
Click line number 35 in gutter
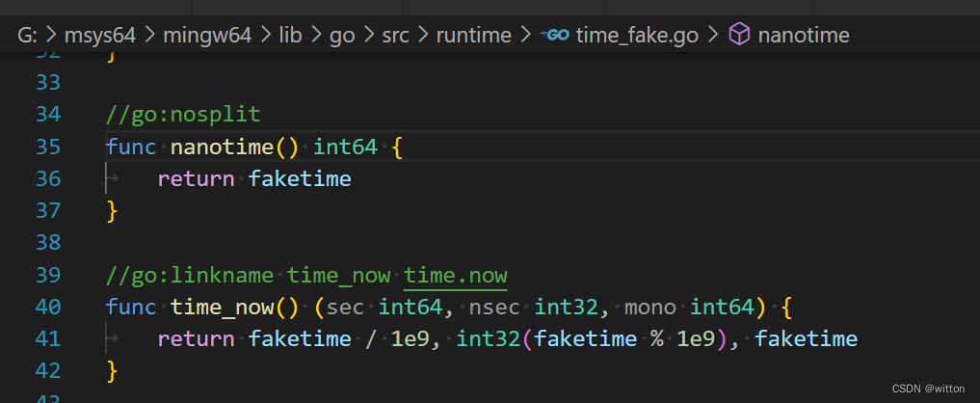47,147
